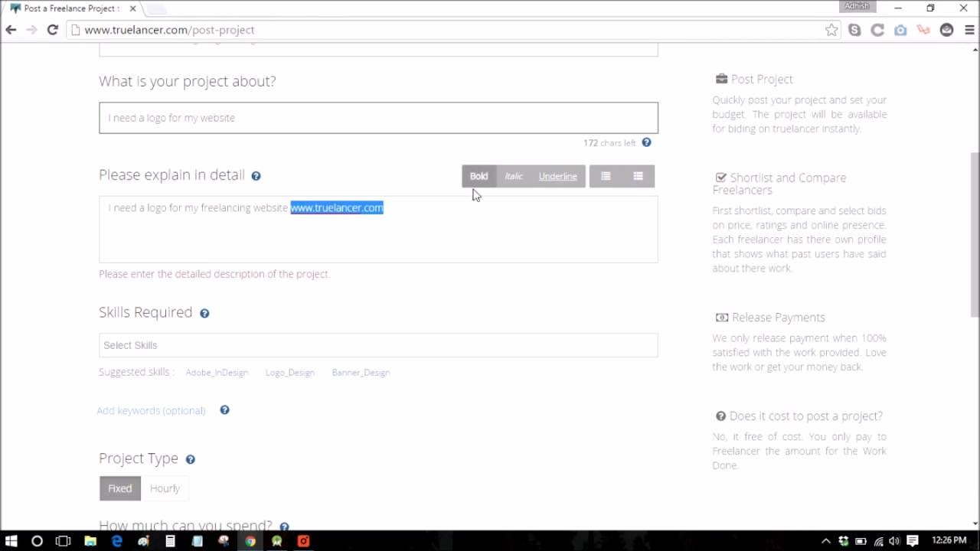The width and height of the screenshot is (980, 551).
Task: Open the Action Center notifications icon
Action: [913, 541]
